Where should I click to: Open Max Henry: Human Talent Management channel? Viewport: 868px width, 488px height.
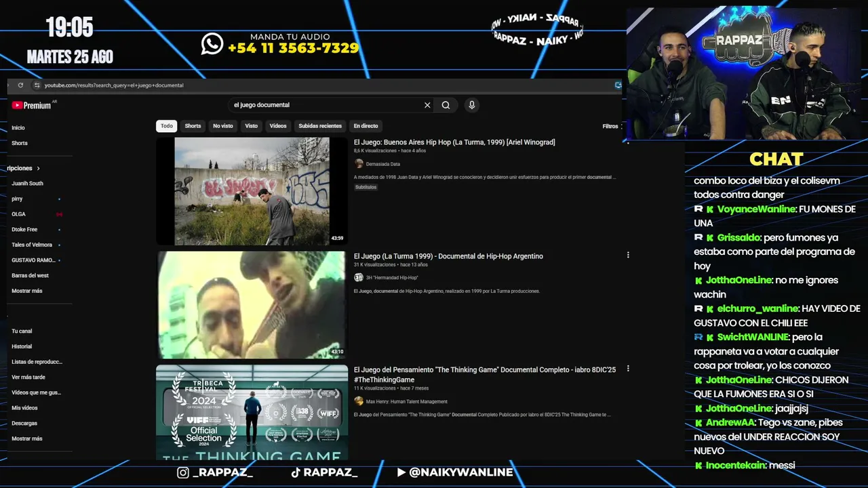(407, 401)
